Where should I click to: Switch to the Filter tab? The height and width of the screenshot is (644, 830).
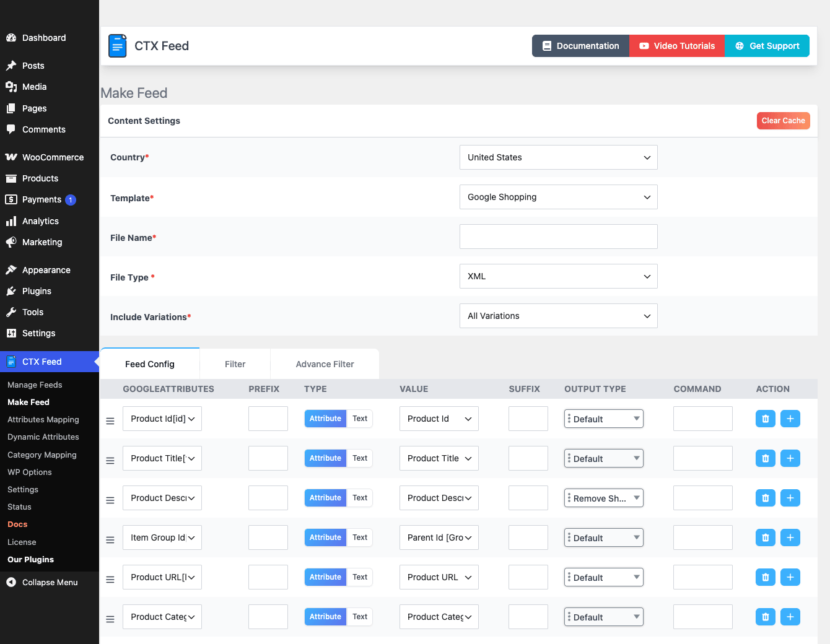pyautogui.click(x=235, y=364)
